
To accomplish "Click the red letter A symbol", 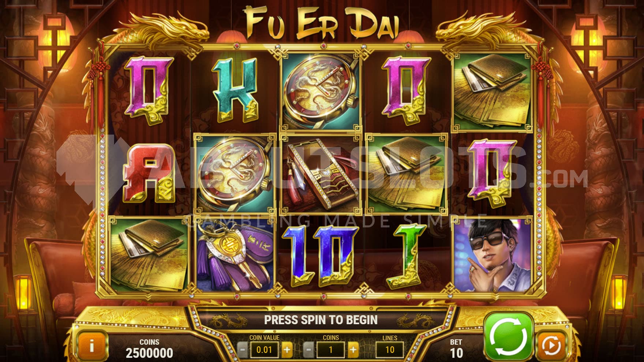I will 149,173.
